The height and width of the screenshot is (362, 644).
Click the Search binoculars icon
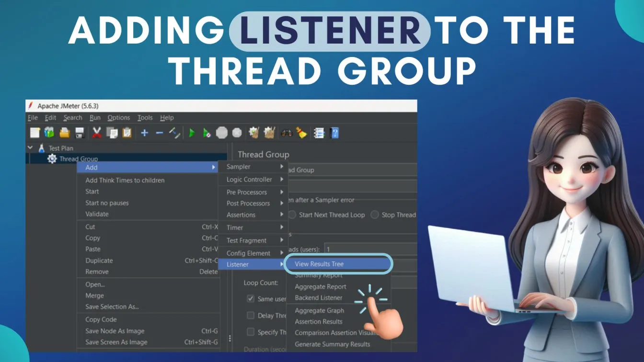point(287,133)
